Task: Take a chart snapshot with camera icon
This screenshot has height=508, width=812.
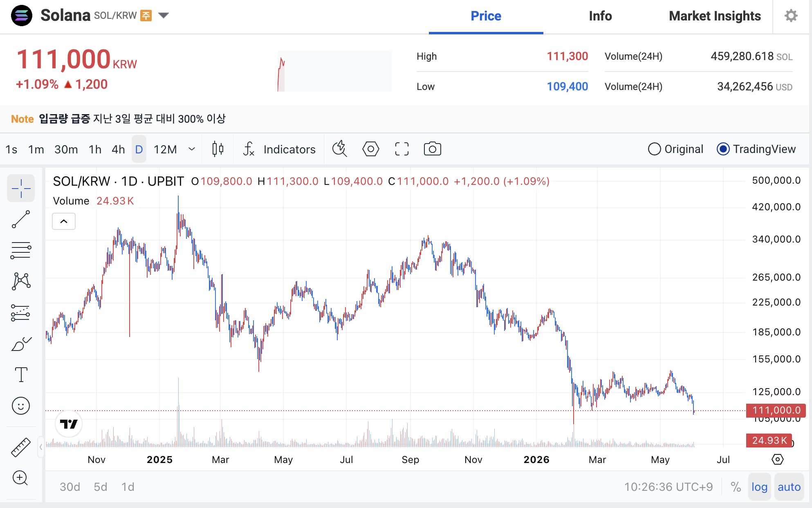Action: [433, 149]
